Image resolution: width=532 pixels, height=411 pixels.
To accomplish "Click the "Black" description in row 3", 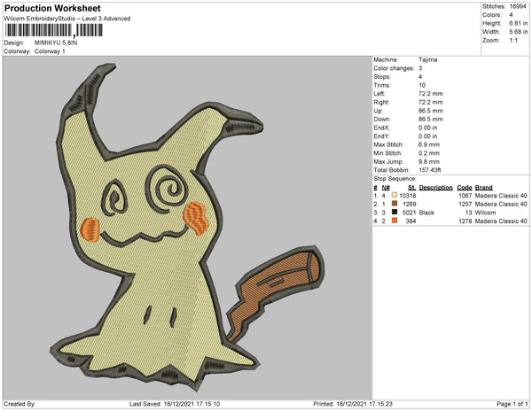I will pos(426,213).
